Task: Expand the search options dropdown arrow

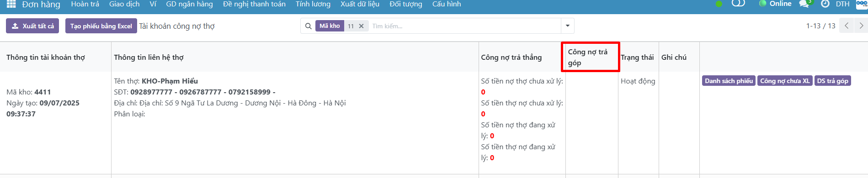Action: pos(568,26)
